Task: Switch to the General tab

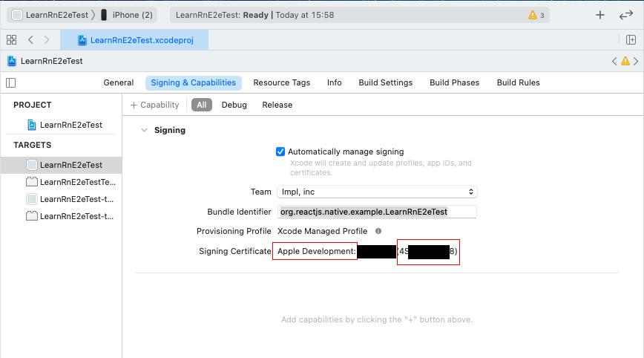Action: pos(118,82)
